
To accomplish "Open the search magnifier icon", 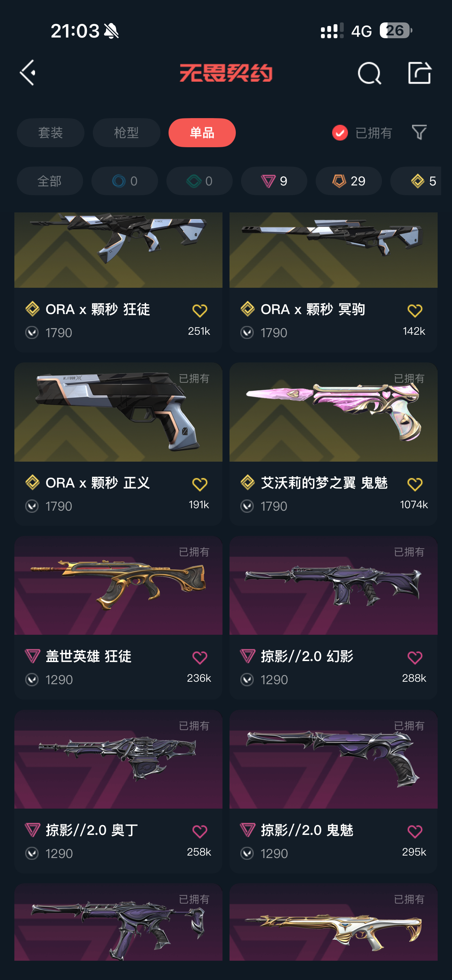I will [x=369, y=73].
